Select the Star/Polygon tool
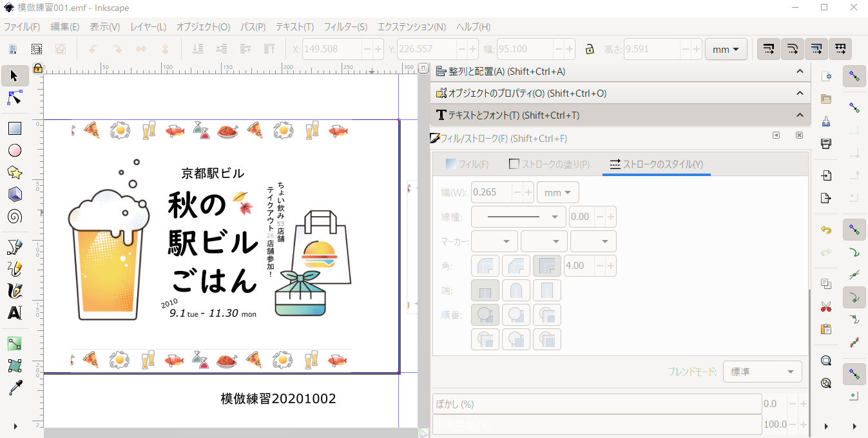Viewport: 868px width, 438px height. tap(14, 172)
